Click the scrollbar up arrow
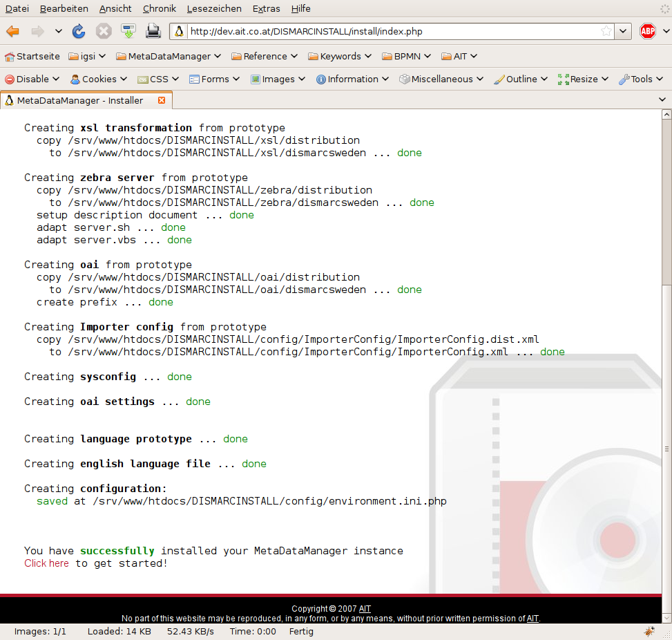 [666, 115]
